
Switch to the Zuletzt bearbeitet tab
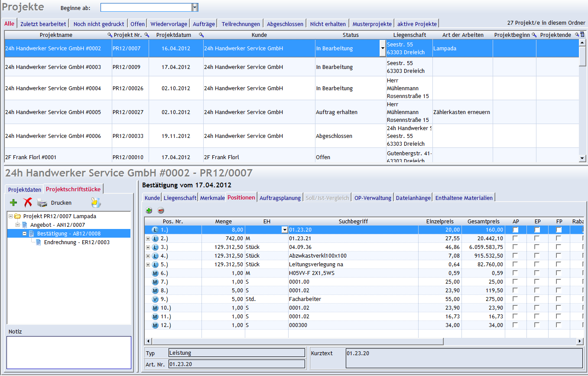43,24
